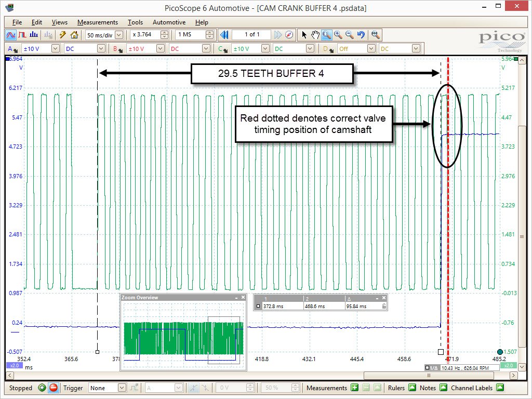
Task: Click the zoom-out magnifier icon
Action: pyautogui.click(x=350, y=35)
